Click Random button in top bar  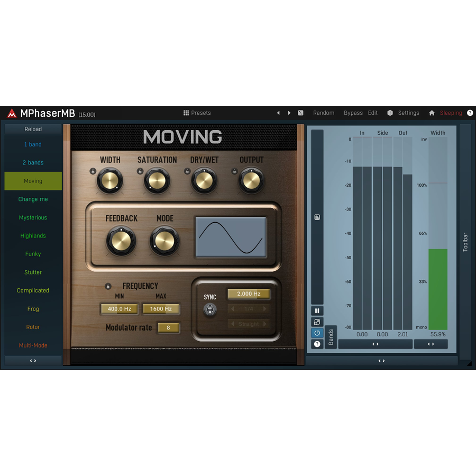324,113
